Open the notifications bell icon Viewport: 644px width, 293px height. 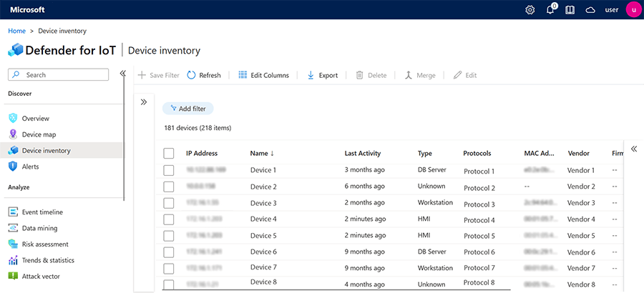coord(551,10)
